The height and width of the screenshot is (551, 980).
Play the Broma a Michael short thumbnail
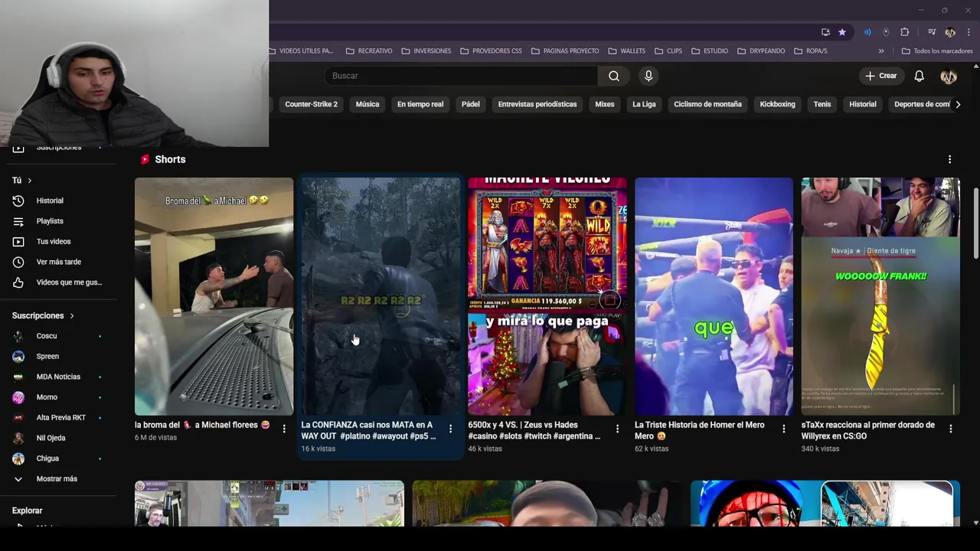click(214, 296)
